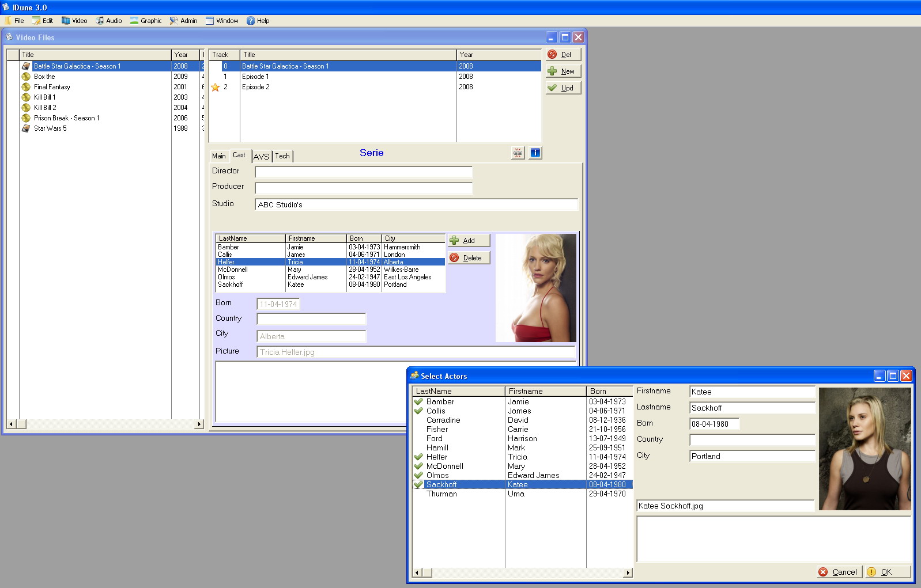Open the Admin menu
The width and height of the screenshot is (921, 588).
183,21
